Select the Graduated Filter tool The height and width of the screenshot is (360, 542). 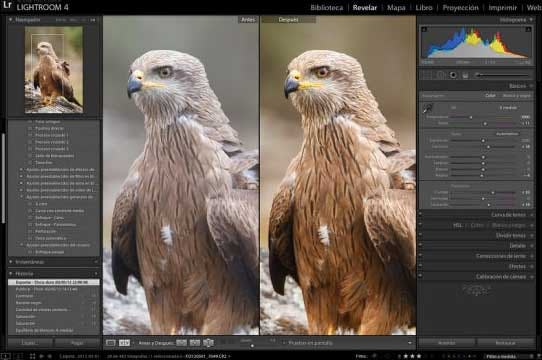[x=465, y=75]
